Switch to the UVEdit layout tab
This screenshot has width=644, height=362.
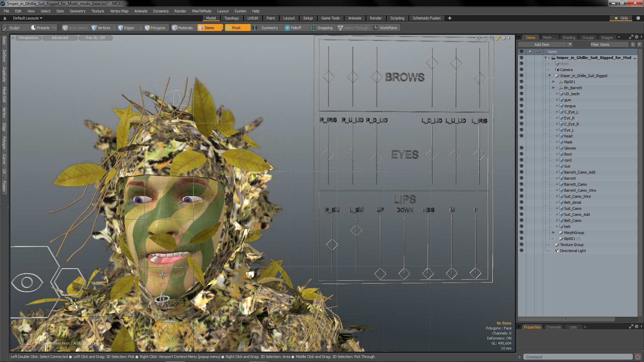tap(253, 18)
